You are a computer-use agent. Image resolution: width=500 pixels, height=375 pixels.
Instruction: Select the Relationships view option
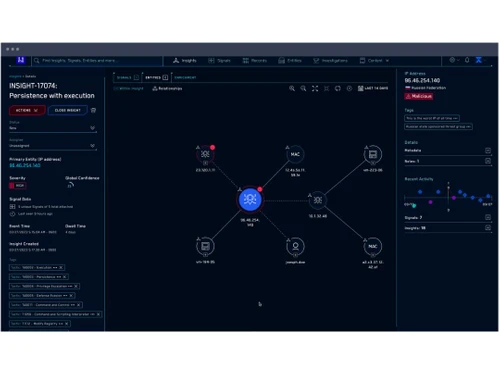(x=167, y=89)
